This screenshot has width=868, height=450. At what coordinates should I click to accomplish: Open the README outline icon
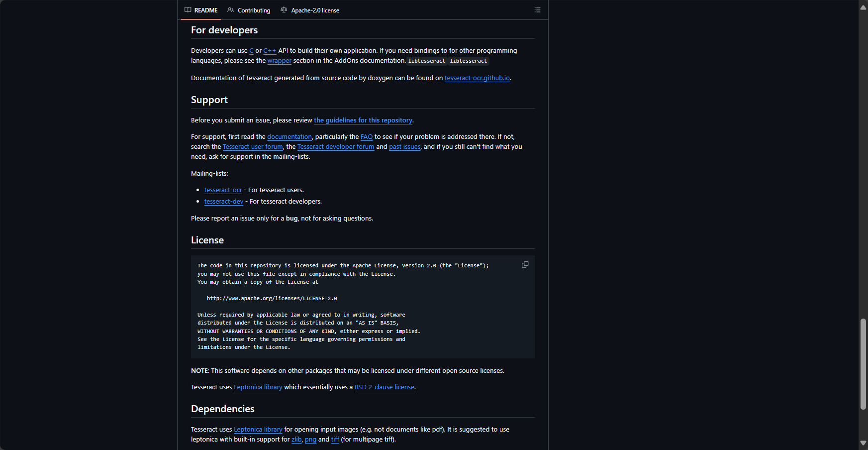537,10
